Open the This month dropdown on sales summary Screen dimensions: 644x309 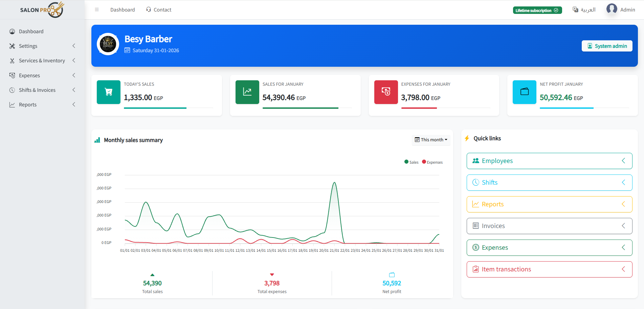coord(431,140)
